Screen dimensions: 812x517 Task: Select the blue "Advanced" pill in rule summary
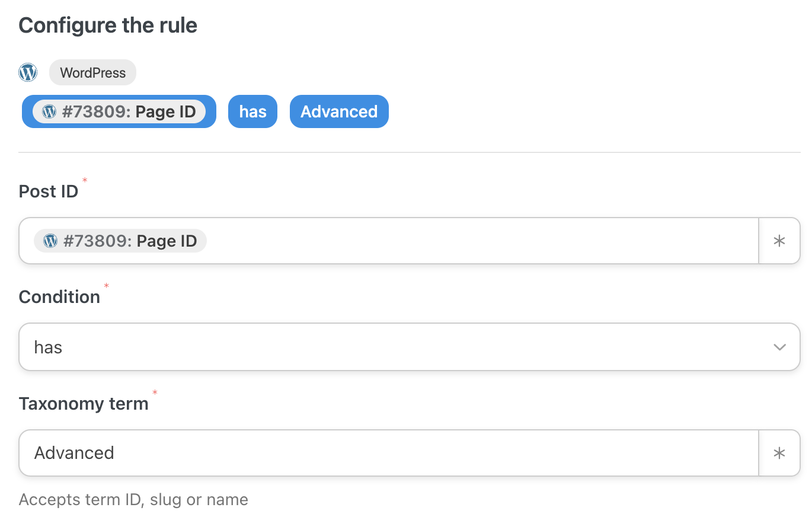click(339, 111)
